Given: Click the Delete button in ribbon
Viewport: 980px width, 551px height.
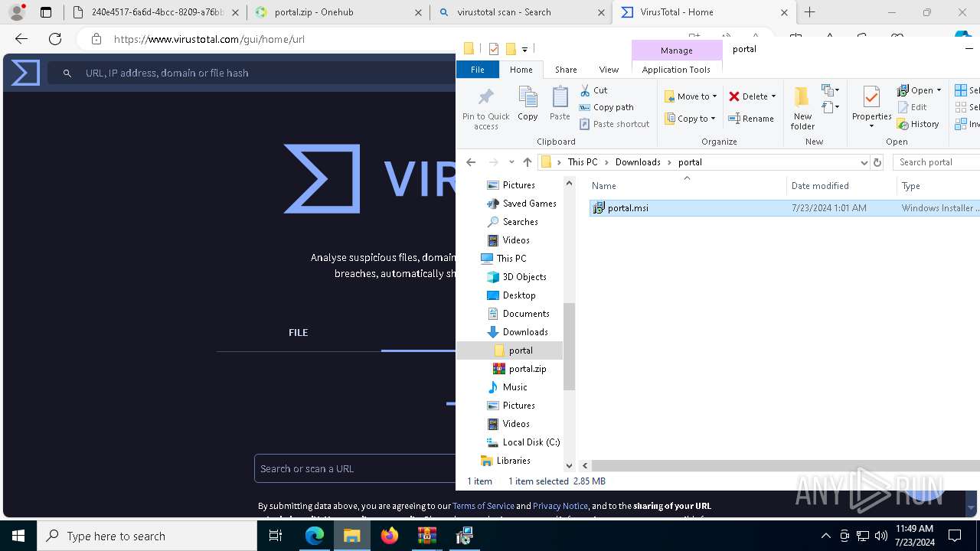Looking at the screenshot, I should point(748,96).
